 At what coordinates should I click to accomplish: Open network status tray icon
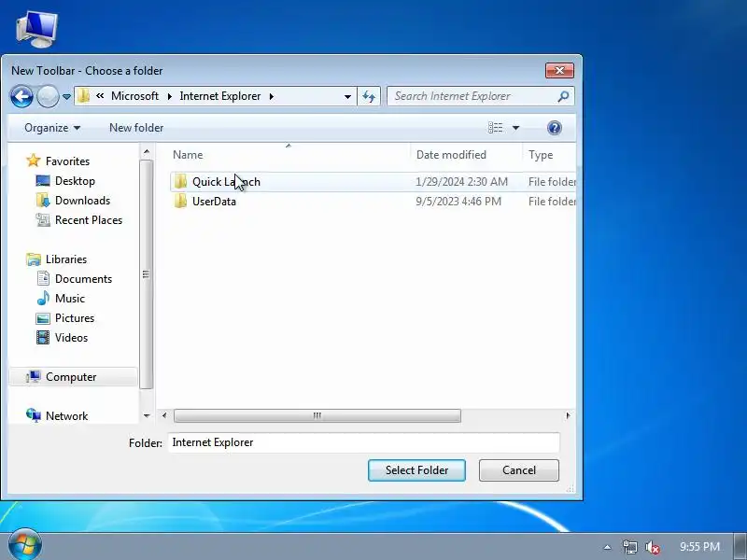tap(629, 547)
